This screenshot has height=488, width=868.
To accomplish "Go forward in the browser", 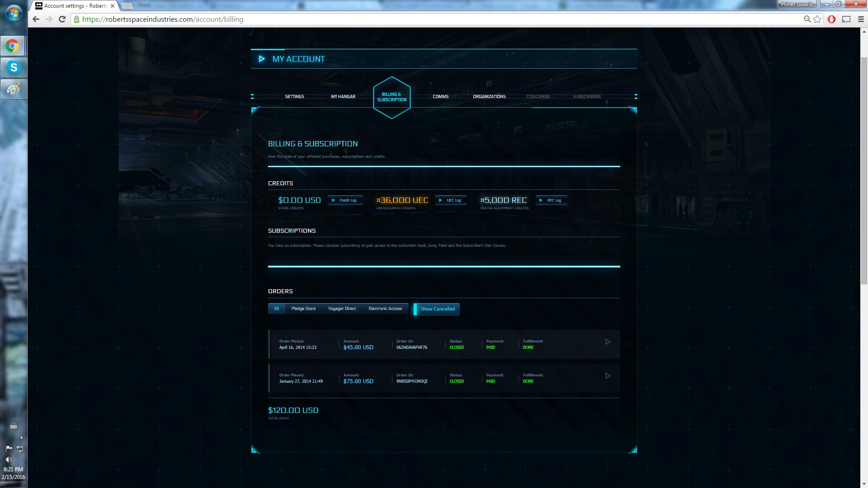I will pyautogui.click(x=49, y=19).
